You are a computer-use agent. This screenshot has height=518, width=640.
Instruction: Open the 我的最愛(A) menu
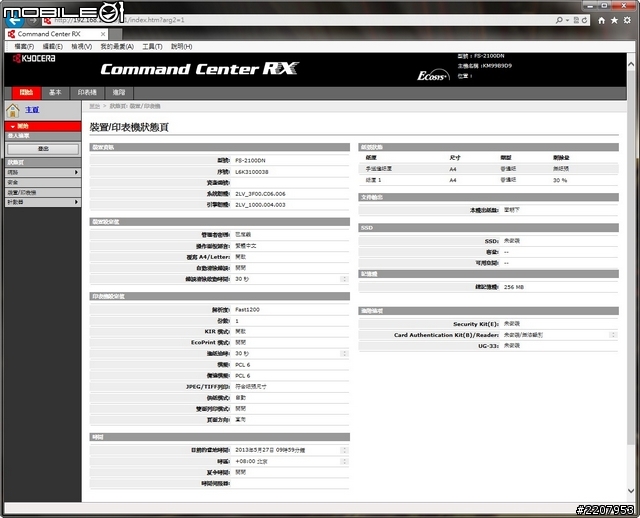pos(117,47)
